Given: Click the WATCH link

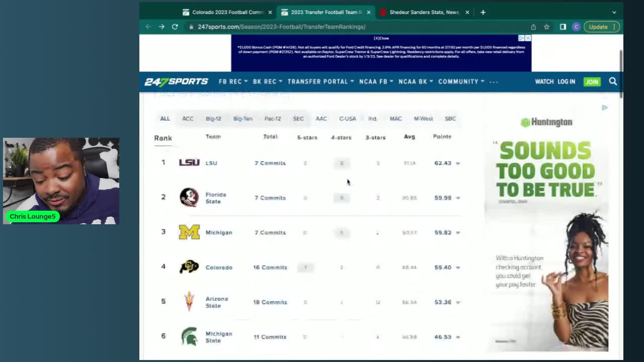Looking at the screenshot, I should [x=544, y=81].
